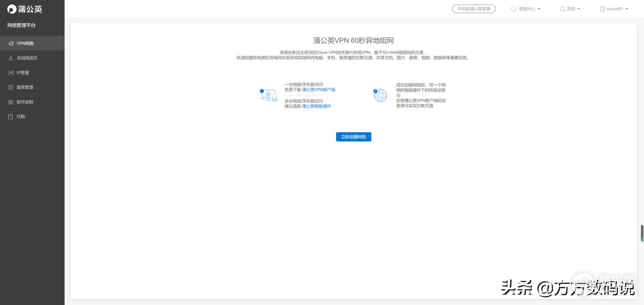Click the headset icon beside 客服中心
This screenshot has width=644, height=305.
point(513,9)
